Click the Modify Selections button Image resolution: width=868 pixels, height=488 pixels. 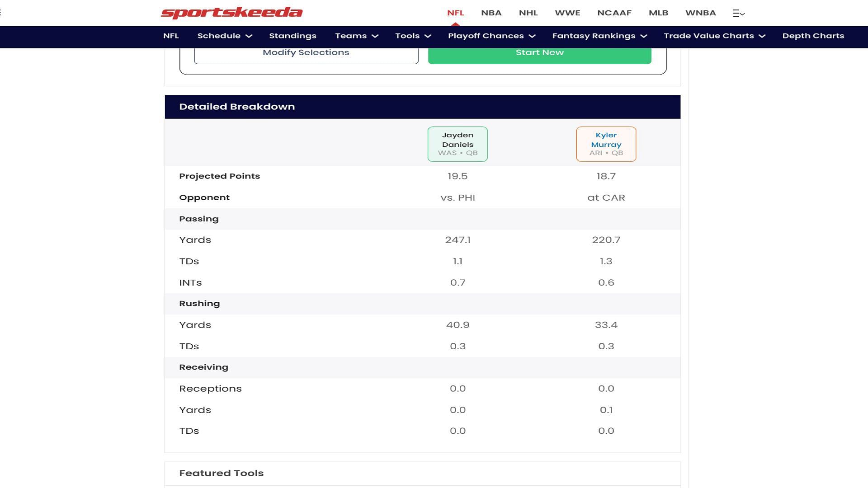(x=306, y=54)
